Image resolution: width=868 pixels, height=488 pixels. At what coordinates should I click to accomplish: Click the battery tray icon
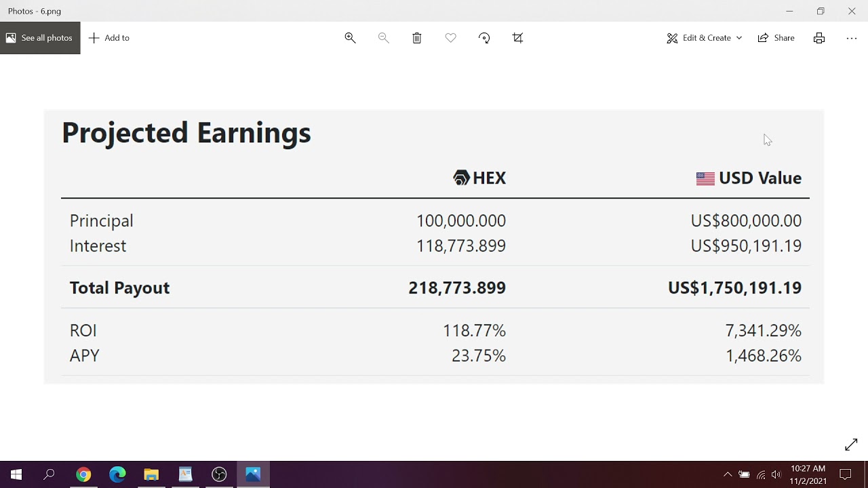[744, 474]
